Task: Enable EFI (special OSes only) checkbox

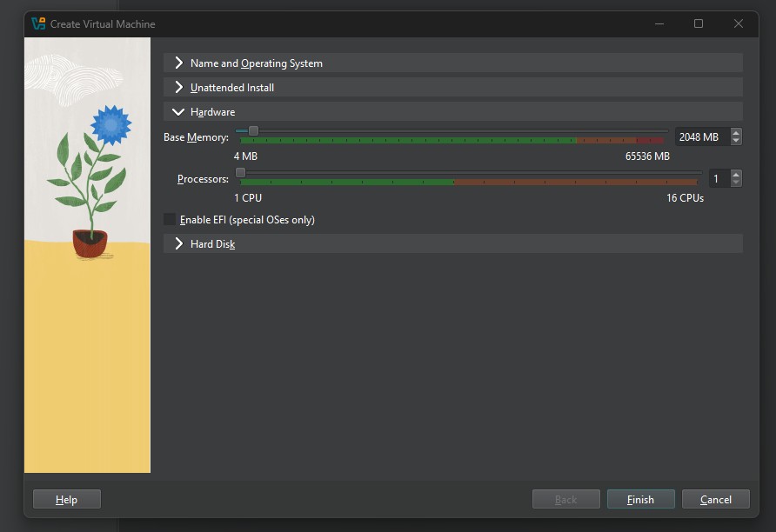Action: pyautogui.click(x=170, y=220)
